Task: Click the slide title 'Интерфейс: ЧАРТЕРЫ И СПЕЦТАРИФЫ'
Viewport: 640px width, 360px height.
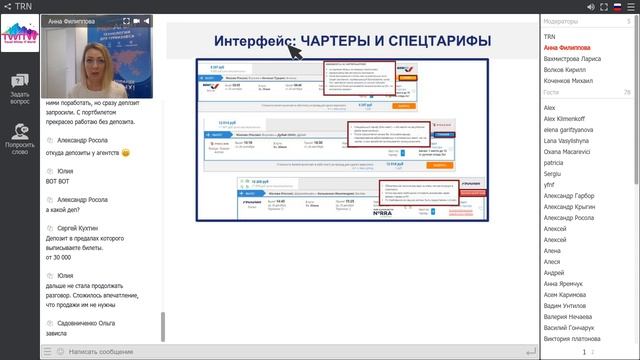Action: (353, 41)
